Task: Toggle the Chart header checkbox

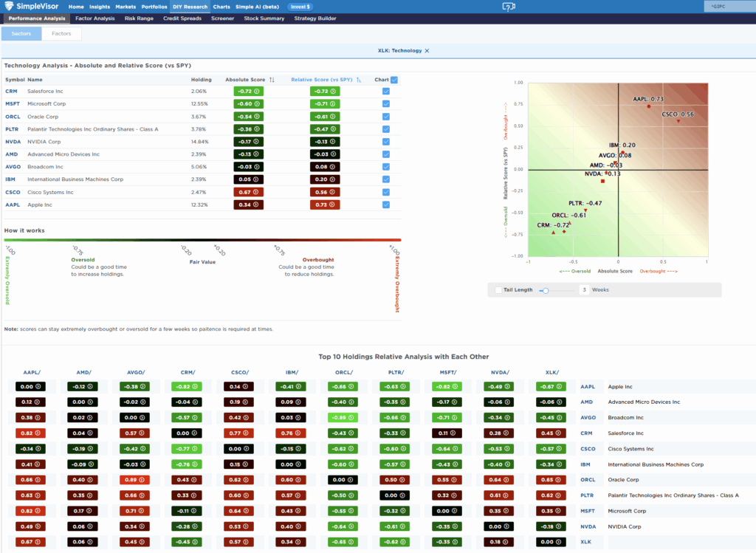Action: point(394,80)
